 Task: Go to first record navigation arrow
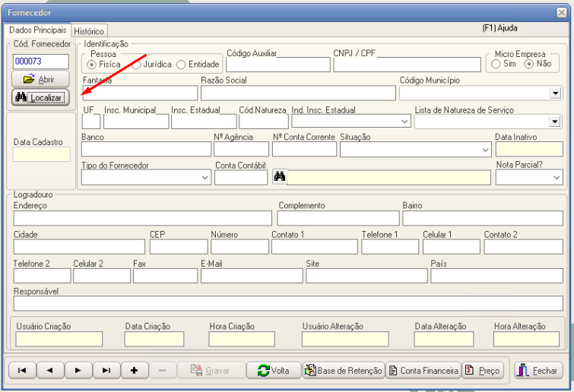click(x=21, y=370)
